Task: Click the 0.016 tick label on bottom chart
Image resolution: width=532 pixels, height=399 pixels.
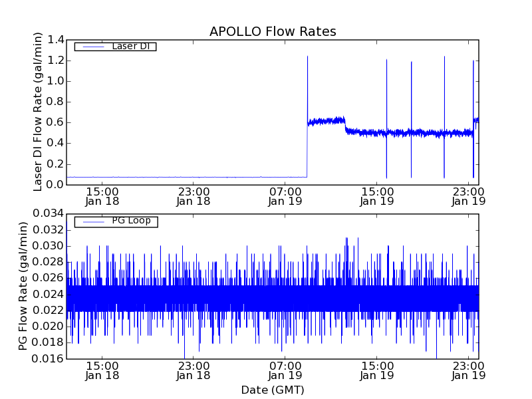Action: [x=48, y=358]
